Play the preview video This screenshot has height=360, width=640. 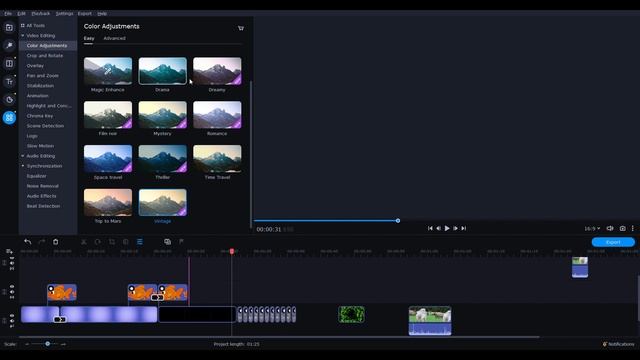(x=447, y=228)
